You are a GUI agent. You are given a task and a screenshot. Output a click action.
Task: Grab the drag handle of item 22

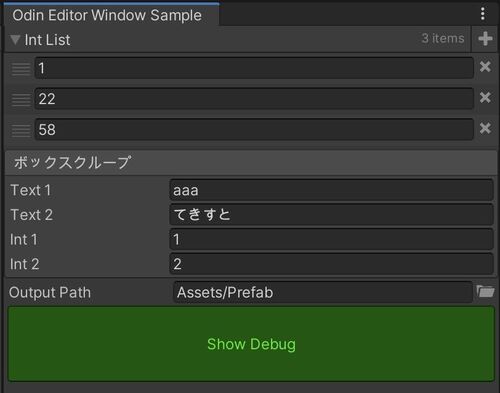point(21,100)
